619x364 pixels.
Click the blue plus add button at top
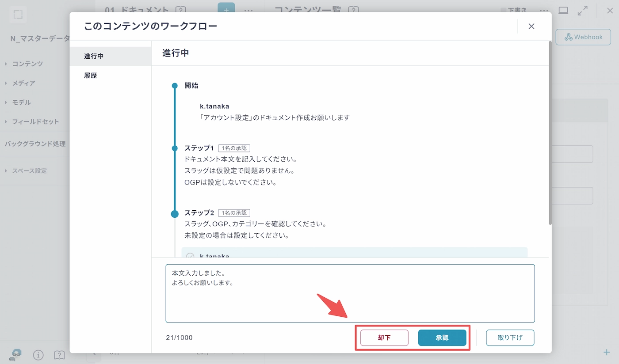[x=226, y=10]
